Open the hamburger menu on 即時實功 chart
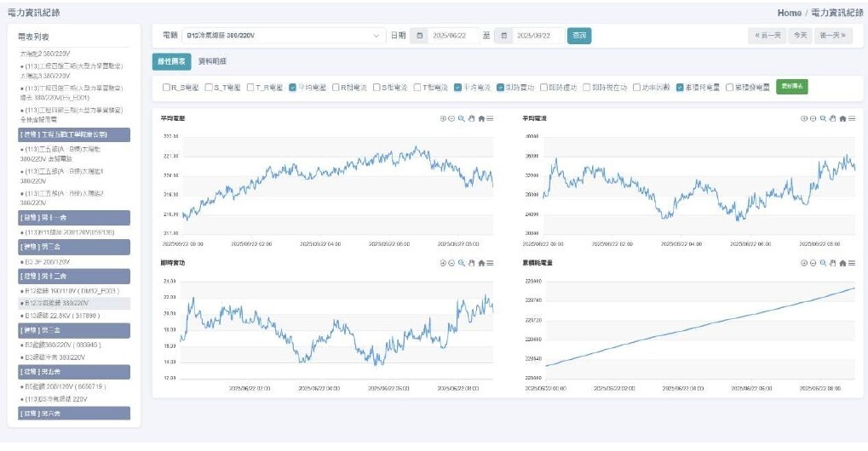 tap(490, 263)
